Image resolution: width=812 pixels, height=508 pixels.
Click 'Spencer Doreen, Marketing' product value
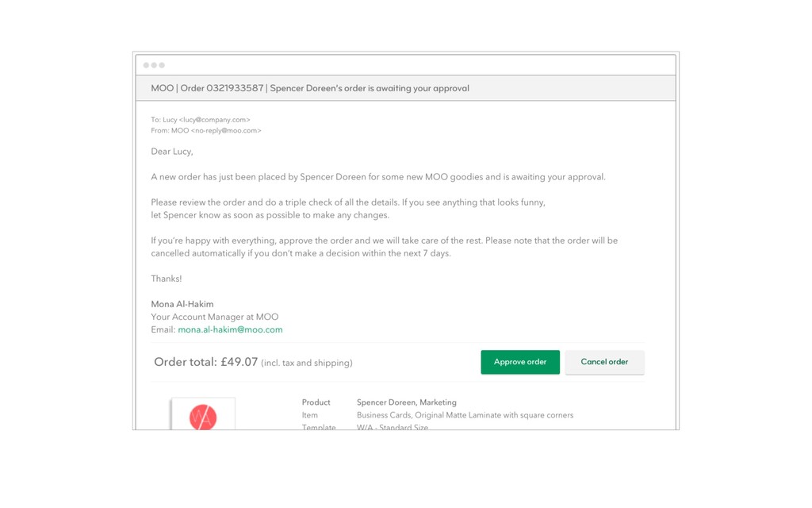pos(407,402)
